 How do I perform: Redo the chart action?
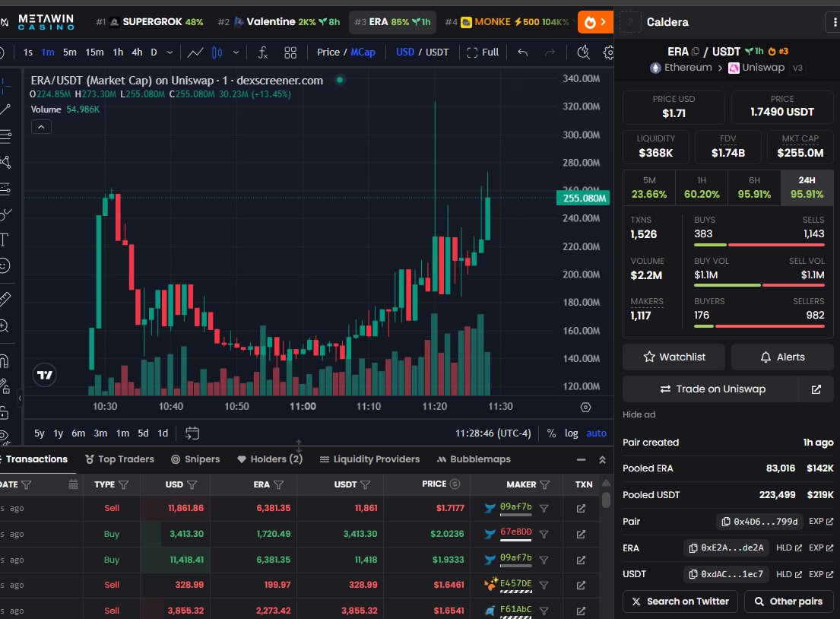550,52
